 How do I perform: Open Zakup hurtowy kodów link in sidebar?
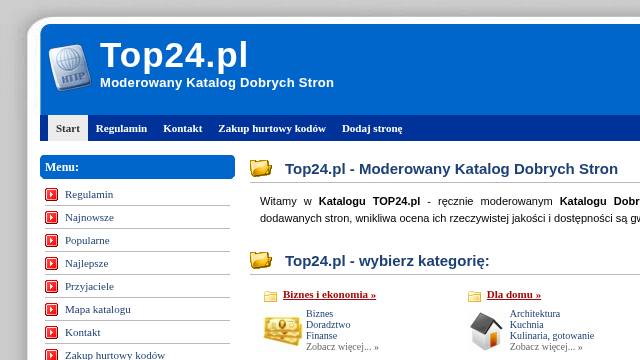click(x=115, y=355)
